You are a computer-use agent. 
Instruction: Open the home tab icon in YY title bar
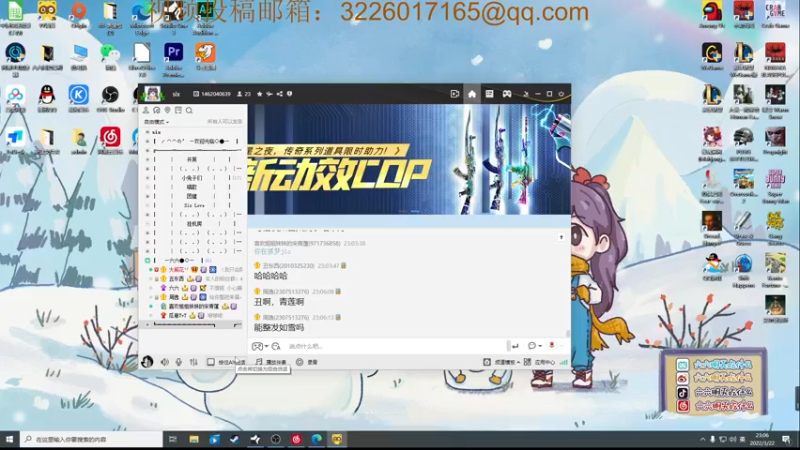coord(472,94)
